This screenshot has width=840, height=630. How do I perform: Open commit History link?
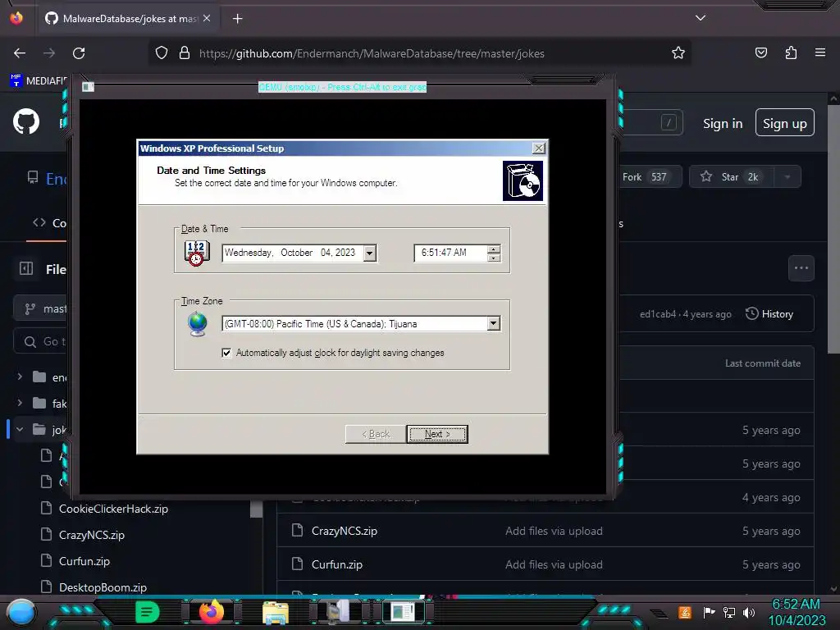(x=769, y=314)
